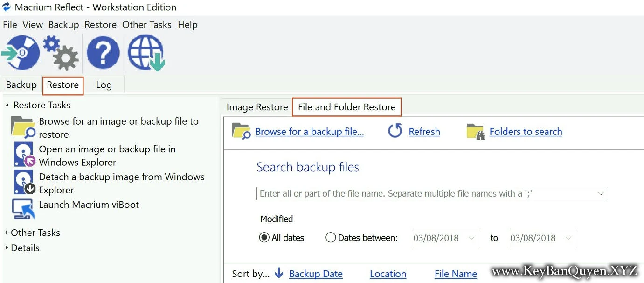Open the Restore menu in the menu bar
The image size is (644, 283).
click(x=101, y=25)
